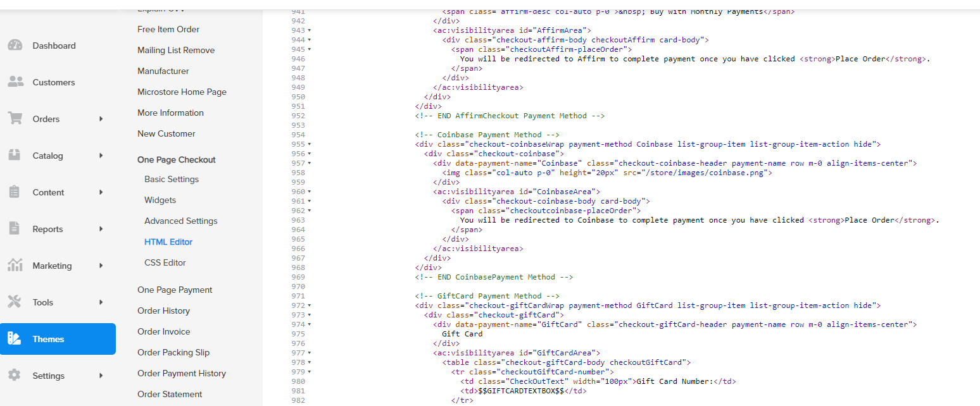Click the Settings gear icon
The width and height of the screenshot is (980, 406).
click(x=15, y=376)
